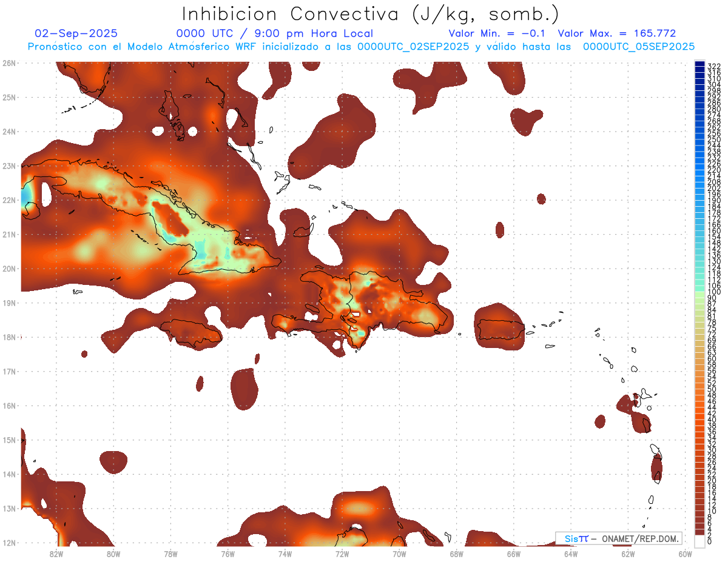Click the 60W longitude label

[x=686, y=554]
